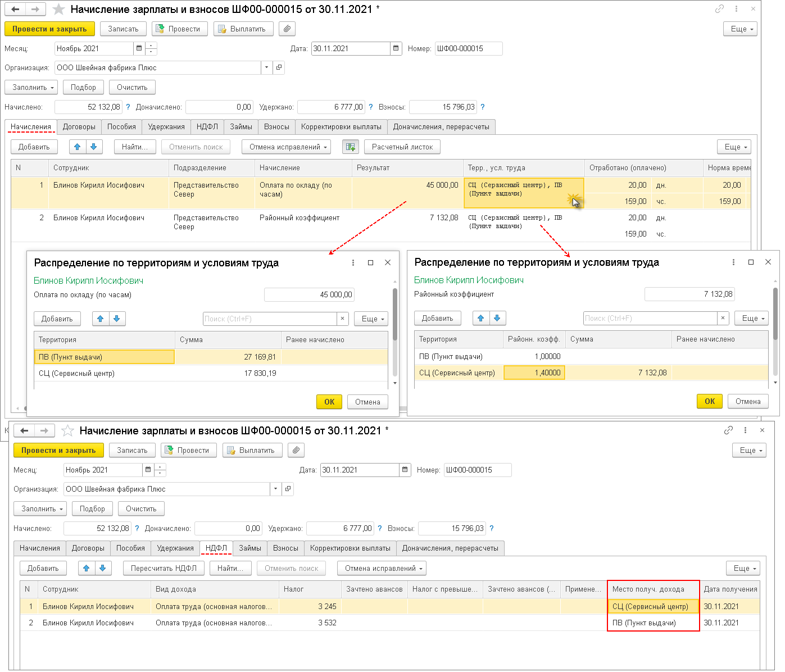Open the organization form icon in top window
Viewport: 785px width, 672px height.
279,67
